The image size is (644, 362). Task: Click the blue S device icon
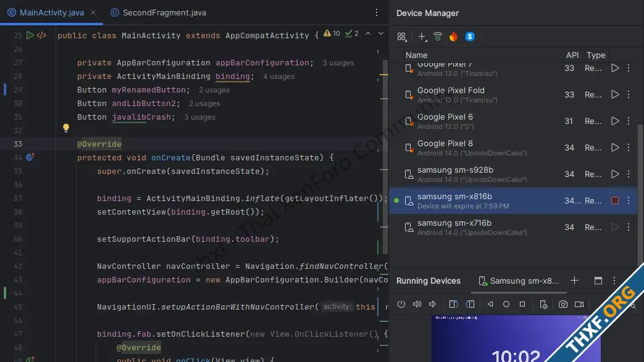(470, 36)
